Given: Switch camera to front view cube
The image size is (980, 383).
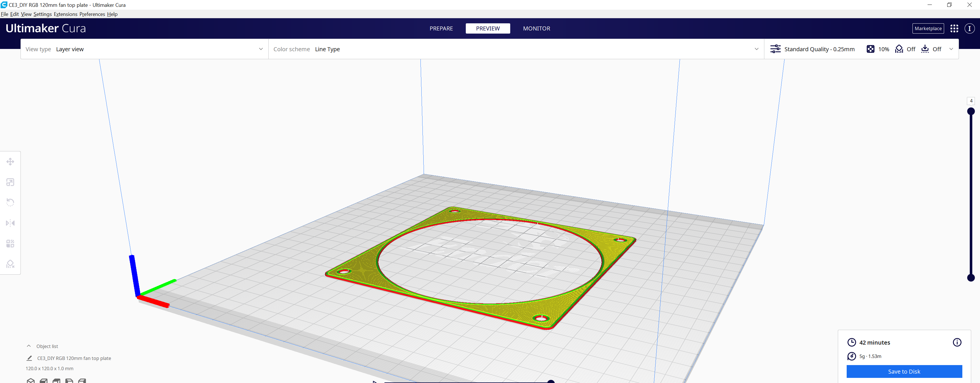Looking at the screenshot, I should 44,380.
